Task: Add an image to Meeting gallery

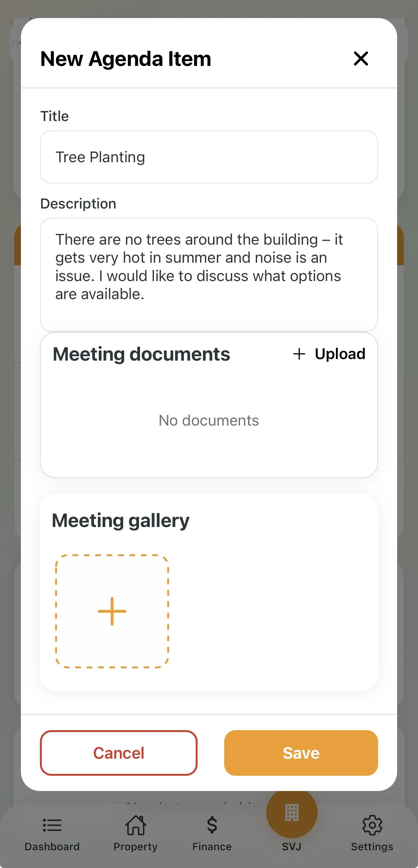Action: (112, 611)
